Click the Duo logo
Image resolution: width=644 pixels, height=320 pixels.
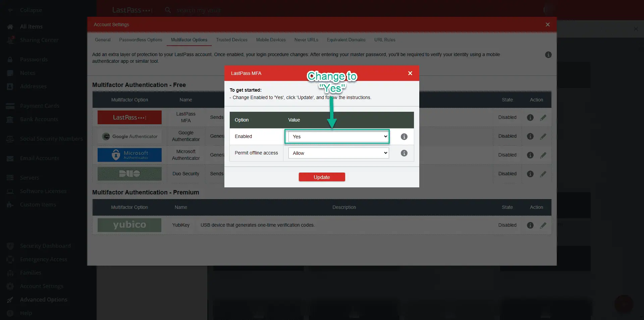(x=129, y=174)
